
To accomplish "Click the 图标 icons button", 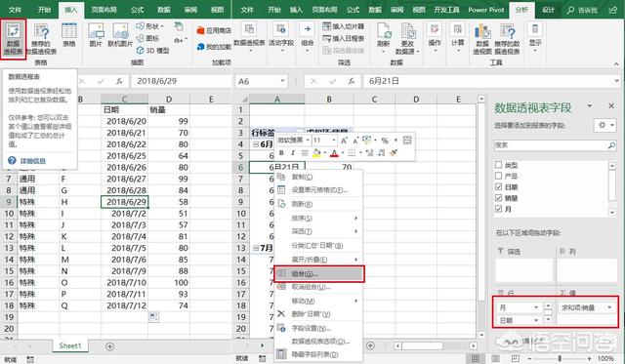I will 147,38.
